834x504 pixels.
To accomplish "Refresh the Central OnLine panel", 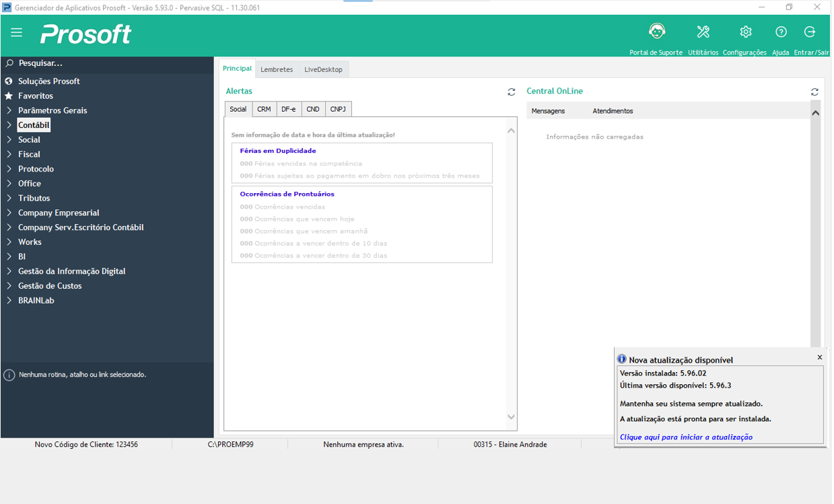I will pos(814,92).
